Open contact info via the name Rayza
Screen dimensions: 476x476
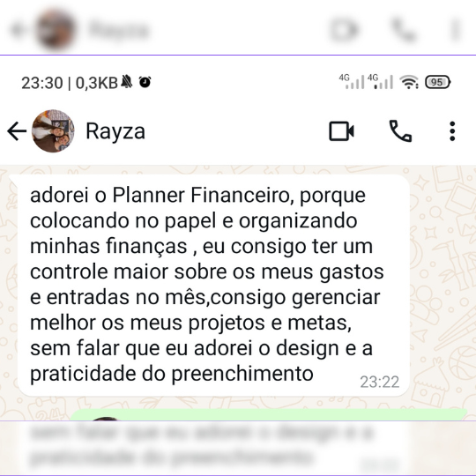coord(115,131)
